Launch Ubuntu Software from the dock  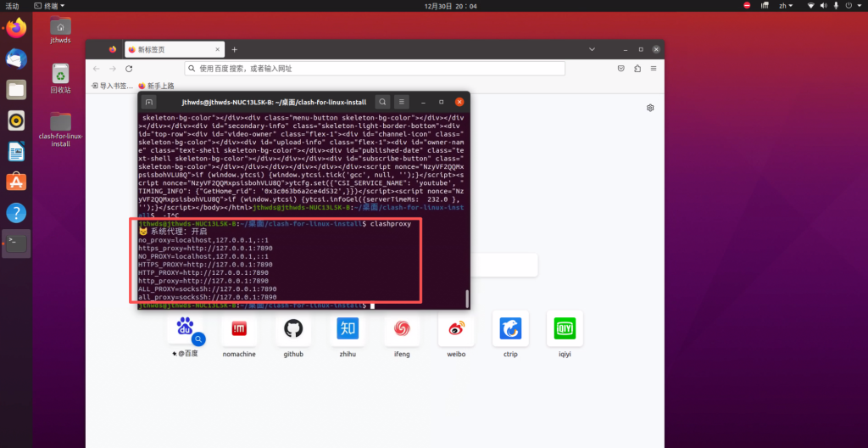17,182
